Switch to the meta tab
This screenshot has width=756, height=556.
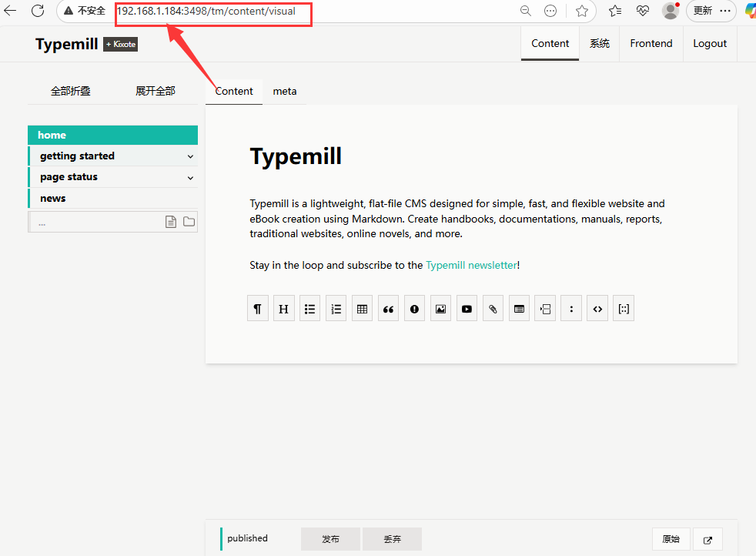[285, 91]
